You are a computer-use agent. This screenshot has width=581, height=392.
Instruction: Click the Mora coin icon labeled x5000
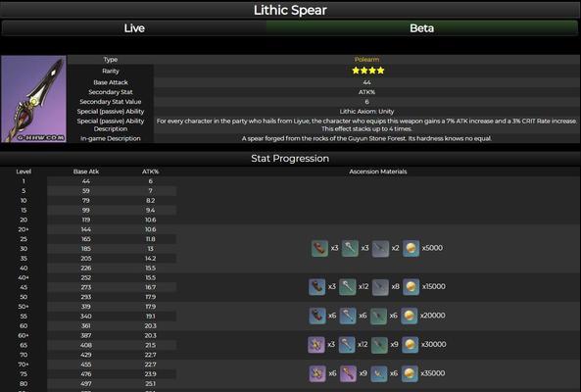click(x=411, y=248)
